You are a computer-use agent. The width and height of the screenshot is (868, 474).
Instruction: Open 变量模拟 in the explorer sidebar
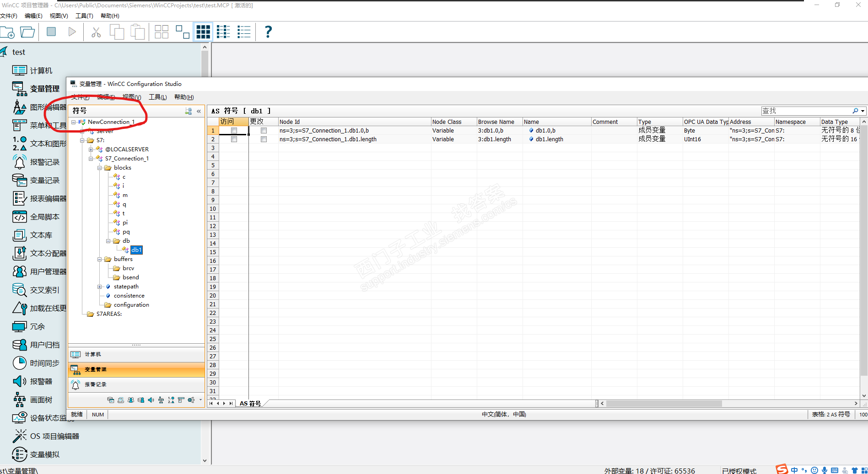(x=36, y=454)
